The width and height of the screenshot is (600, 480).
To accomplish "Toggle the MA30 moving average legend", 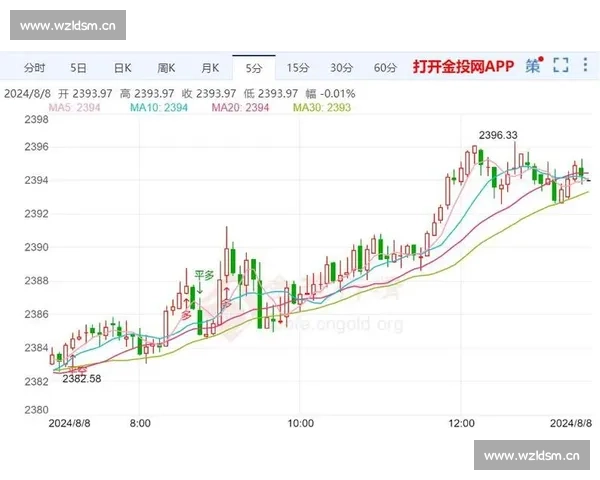I will point(324,107).
